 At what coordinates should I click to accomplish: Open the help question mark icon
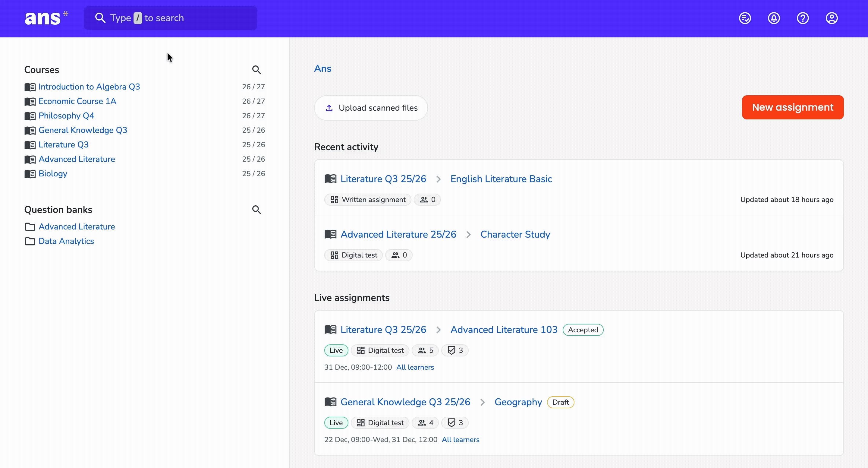[x=803, y=18]
